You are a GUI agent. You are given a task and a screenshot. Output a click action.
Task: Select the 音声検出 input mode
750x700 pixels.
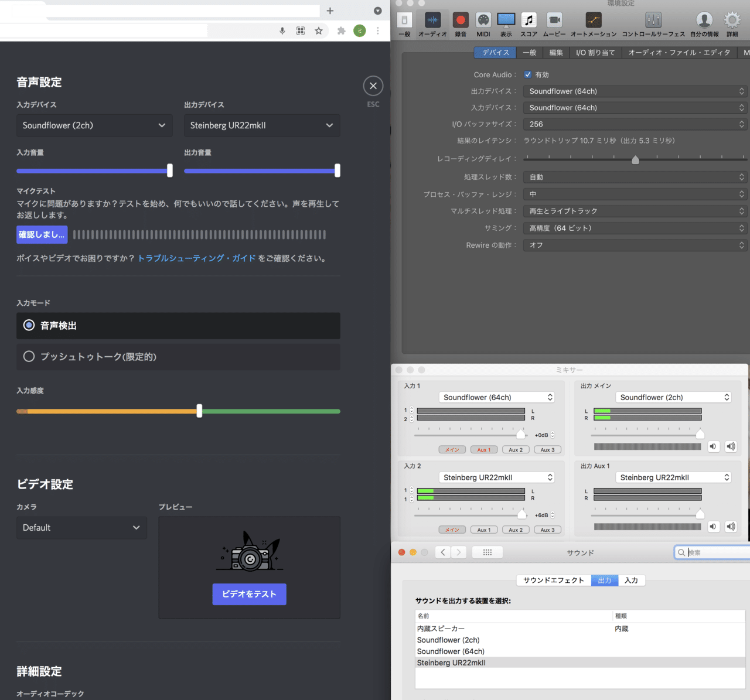[178, 326]
